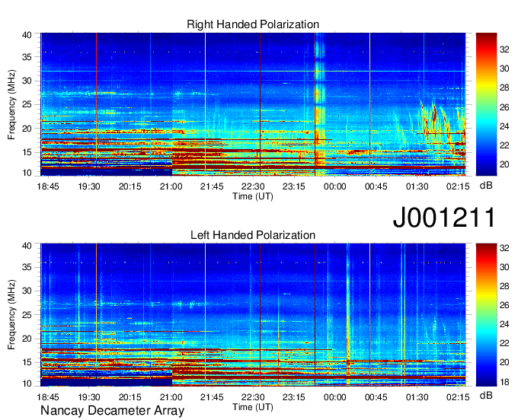Click the 02:15 tick on top plot
The height and width of the screenshot is (420, 518).
[x=458, y=186]
